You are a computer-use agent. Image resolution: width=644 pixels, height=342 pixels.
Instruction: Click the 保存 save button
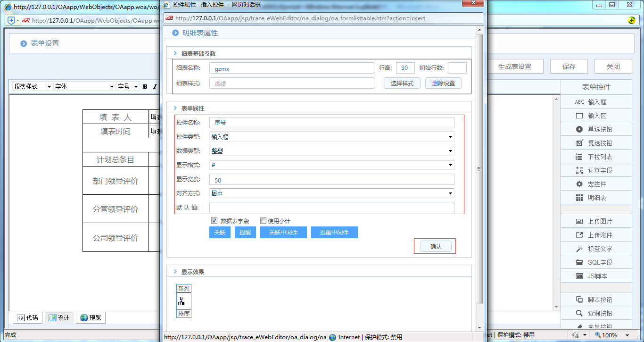pos(569,66)
